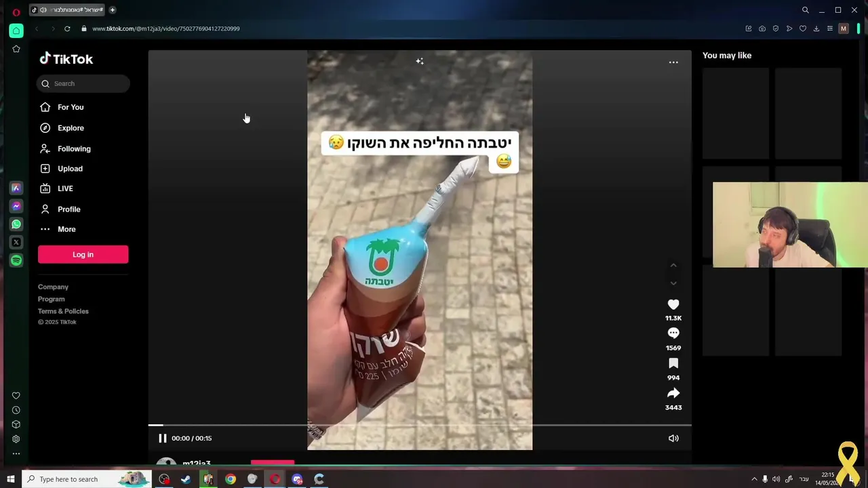
Task: Open X (Twitter) in Opera sidebar
Action: point(16,242)
